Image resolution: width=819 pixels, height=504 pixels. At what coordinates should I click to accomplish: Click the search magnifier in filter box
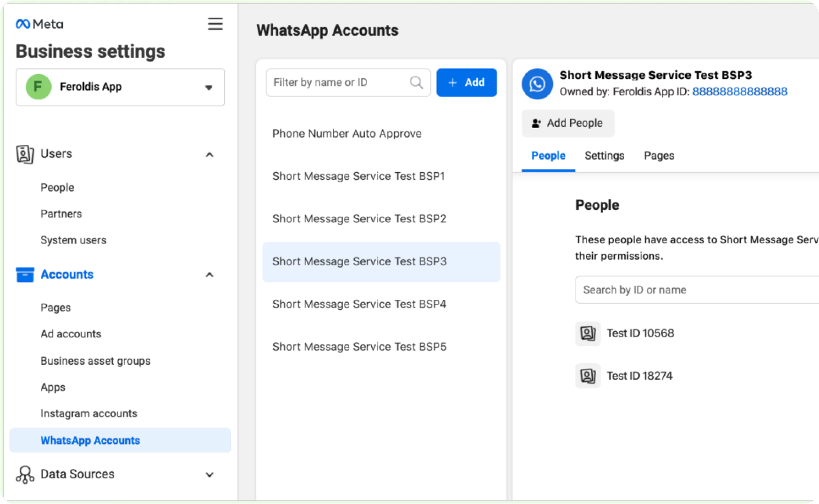coord(416,82)
